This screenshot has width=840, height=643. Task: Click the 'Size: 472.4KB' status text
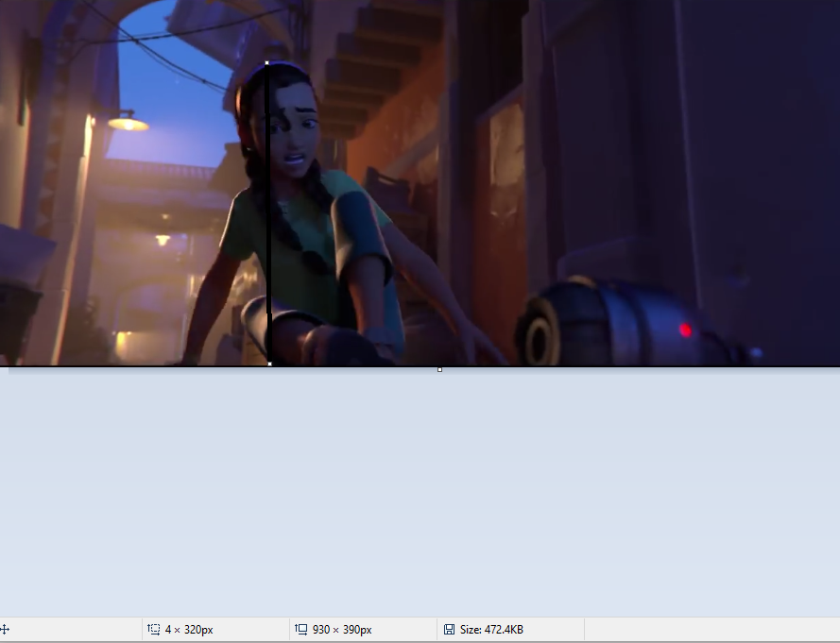tap(491, 630)
